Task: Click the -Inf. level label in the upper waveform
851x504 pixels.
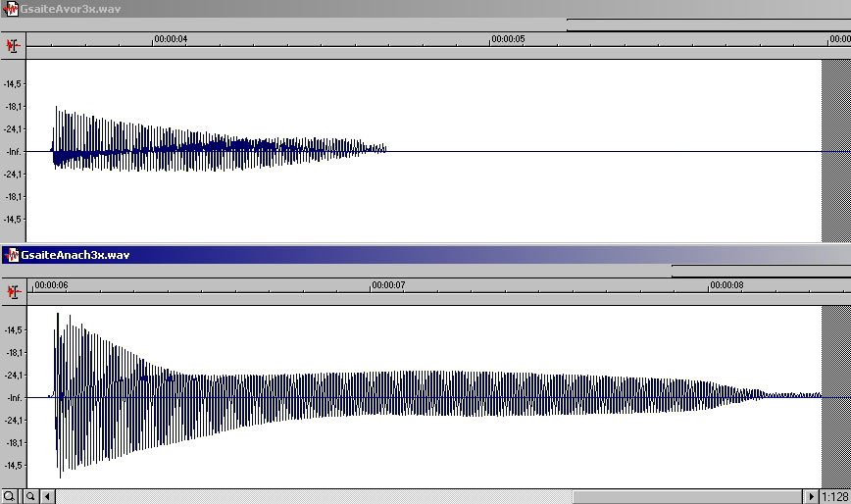Action: click(14, 152)
